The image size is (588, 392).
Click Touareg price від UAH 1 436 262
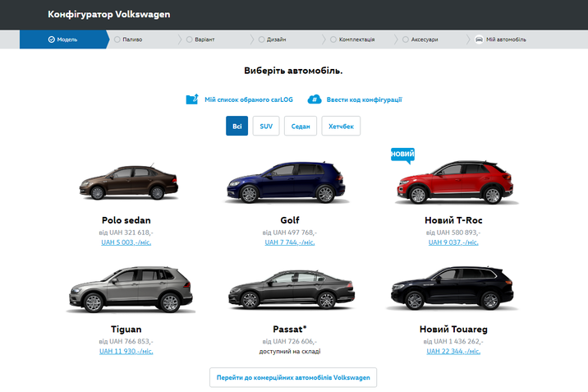tap(453, 341)
